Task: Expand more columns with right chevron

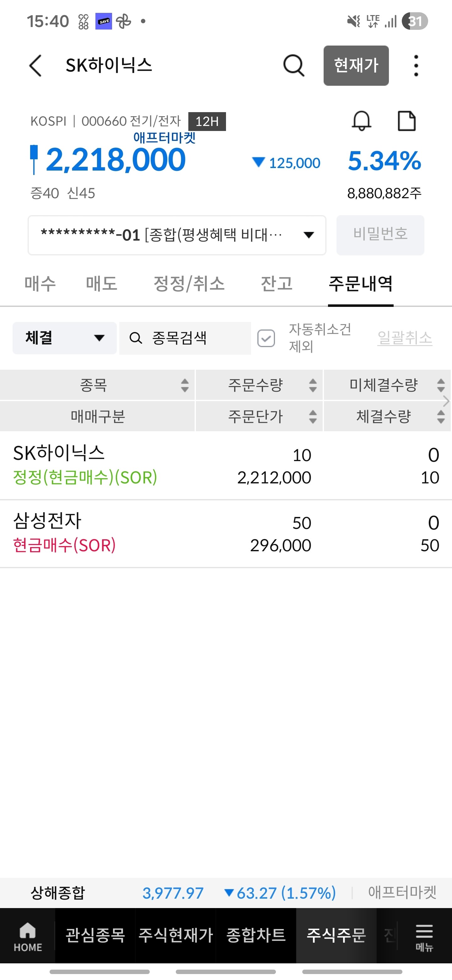Action: point(446,400)
